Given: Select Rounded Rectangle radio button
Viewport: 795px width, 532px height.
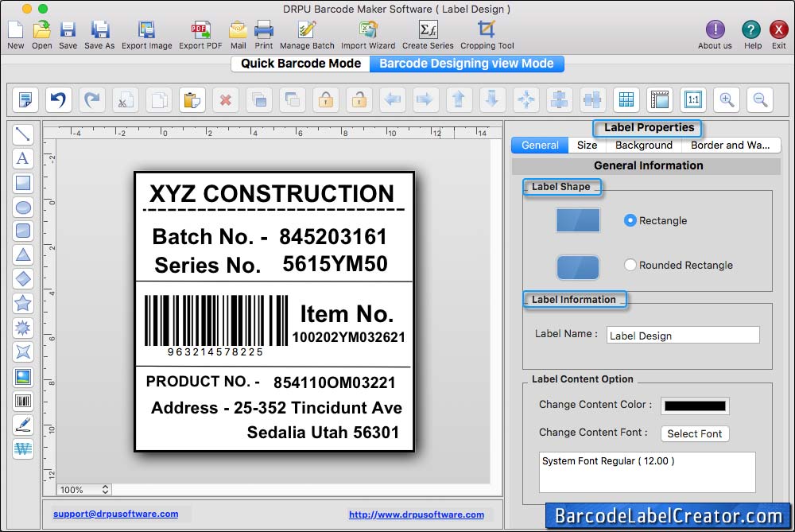Looking at the screenshot, I should [x=630, y=265].
